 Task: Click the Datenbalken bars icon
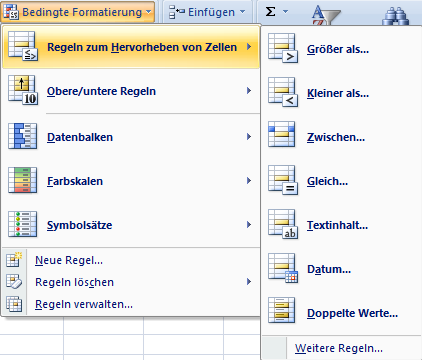pos(23,136)
